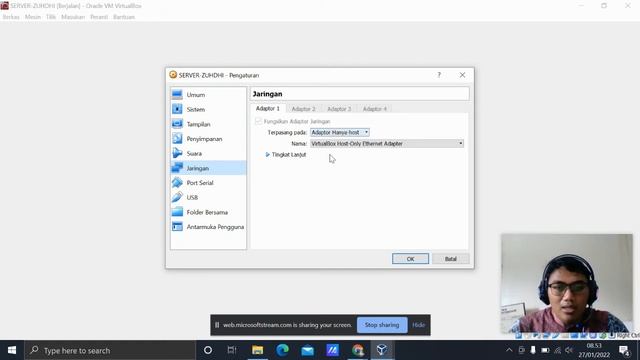The height and width of the screenshot is (360, 640).
Task: Open the Penyimpanan storage settings
Action: tap(208, 139)
